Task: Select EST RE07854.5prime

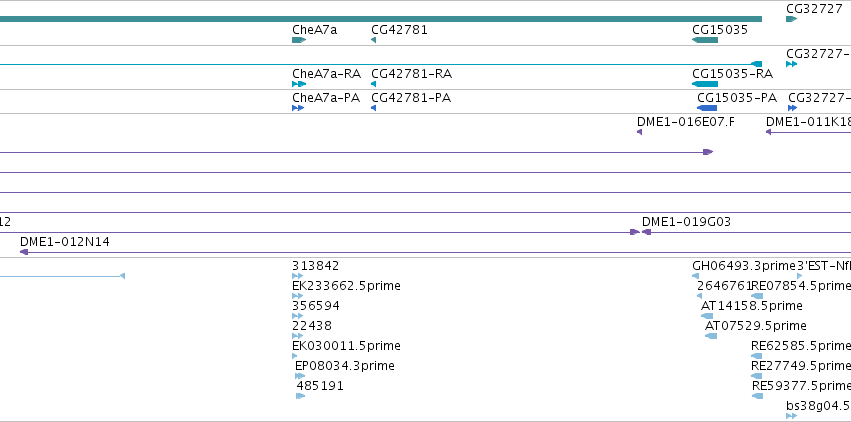Action: click(757, 296)
